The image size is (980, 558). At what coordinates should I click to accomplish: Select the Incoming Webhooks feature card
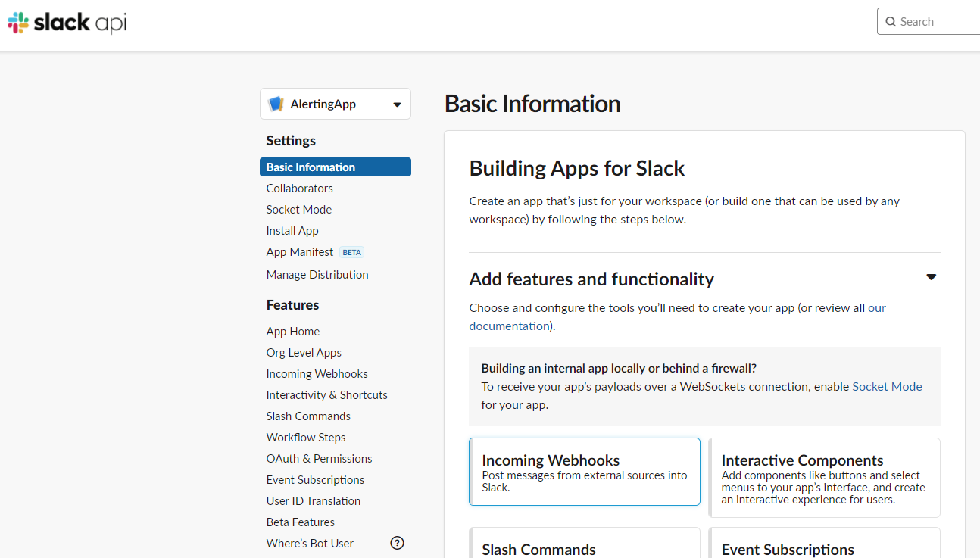point(585,472)
